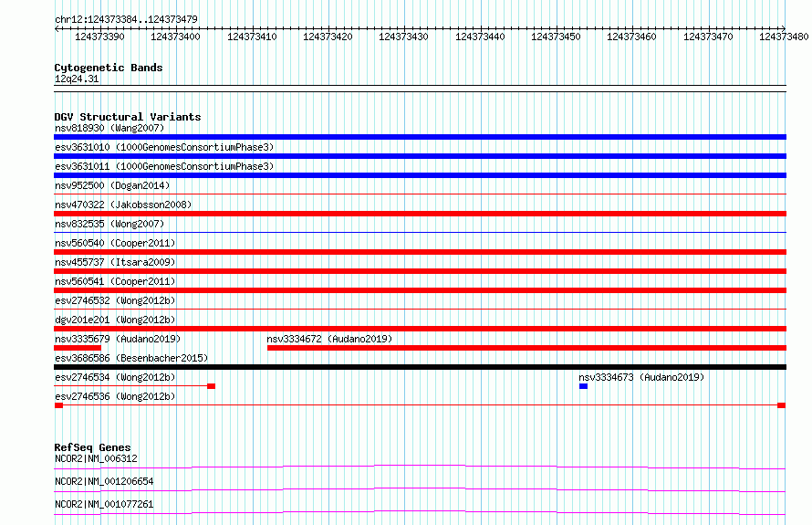Click the blue bar under esv3631011
Image resolution: width=812 pixels, height=525 pixels.
[x=420, y=175]
